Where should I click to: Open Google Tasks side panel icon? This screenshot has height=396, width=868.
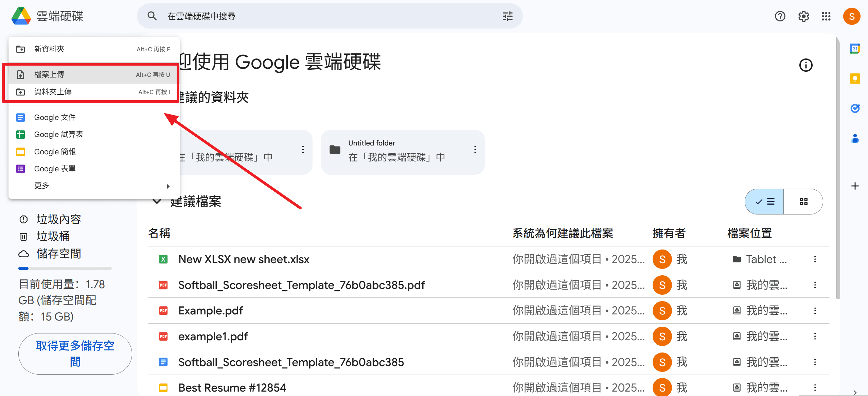coord(855,108)
